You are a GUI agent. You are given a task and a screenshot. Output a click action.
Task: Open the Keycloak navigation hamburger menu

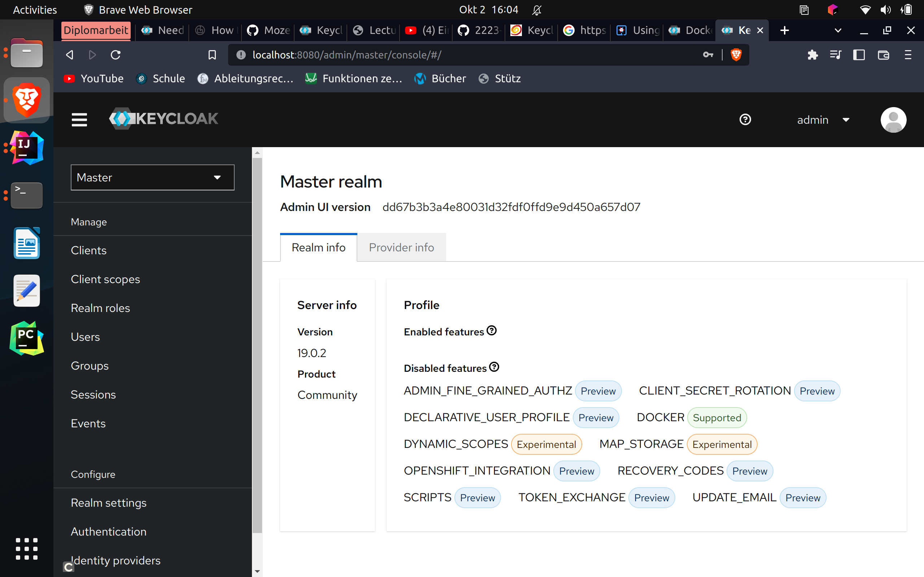[x=79, y=119]
